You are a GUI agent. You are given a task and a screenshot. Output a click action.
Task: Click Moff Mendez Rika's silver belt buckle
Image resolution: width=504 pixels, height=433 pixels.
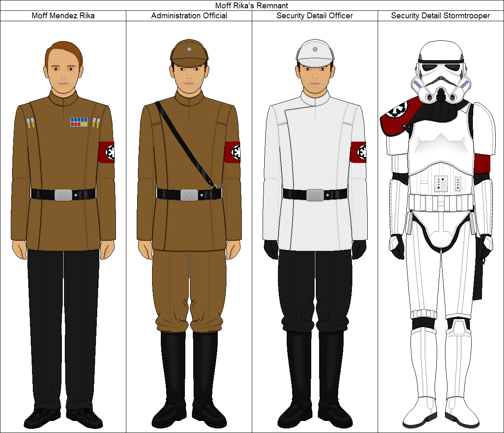[x=63, y=195]
